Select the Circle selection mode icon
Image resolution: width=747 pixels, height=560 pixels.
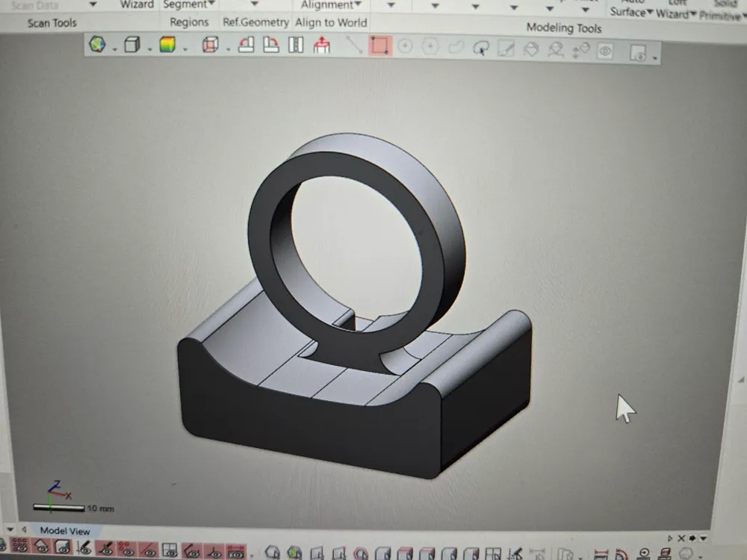[x=405, y=46]
